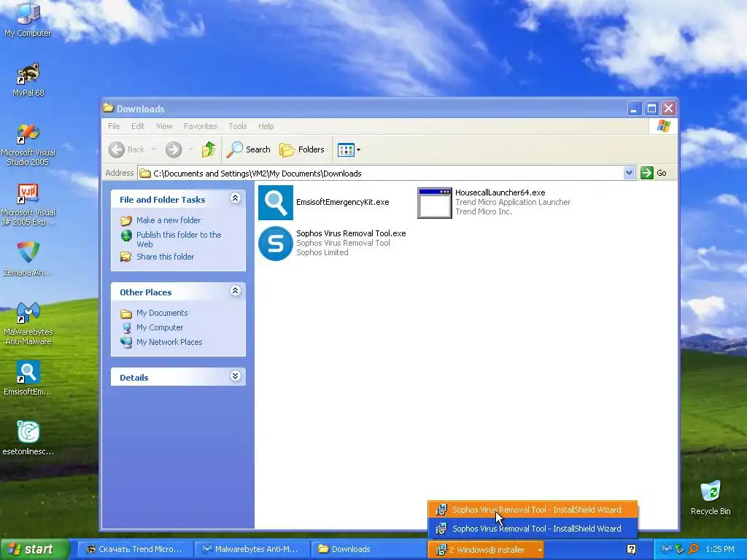Click Publish this folder to the Web
Screen dimensions: 747x560
179,239
